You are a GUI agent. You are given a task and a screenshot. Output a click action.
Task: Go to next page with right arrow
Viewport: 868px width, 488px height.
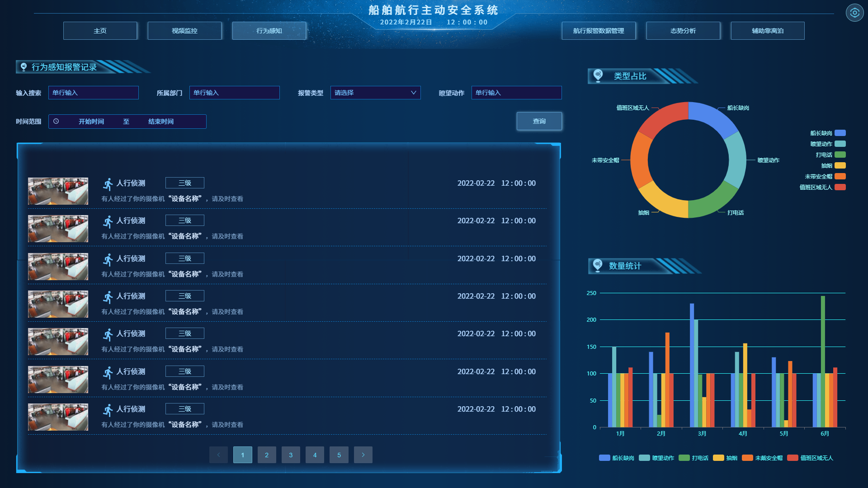point(363,455)
